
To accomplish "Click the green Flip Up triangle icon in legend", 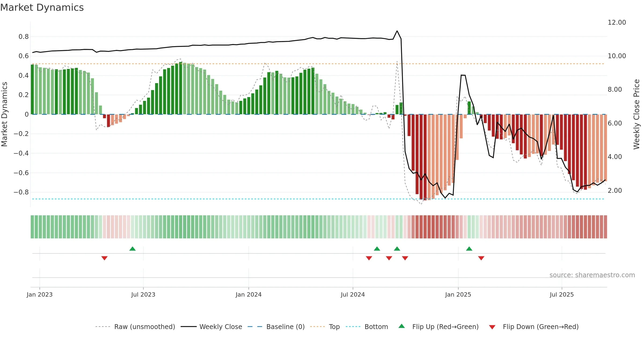I will coord(402,326).
